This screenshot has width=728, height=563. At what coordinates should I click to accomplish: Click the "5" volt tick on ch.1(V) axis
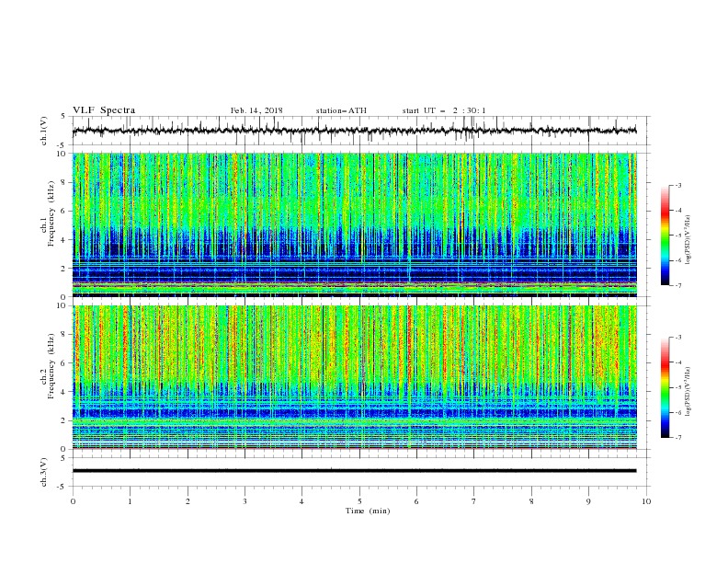point(63,117)
